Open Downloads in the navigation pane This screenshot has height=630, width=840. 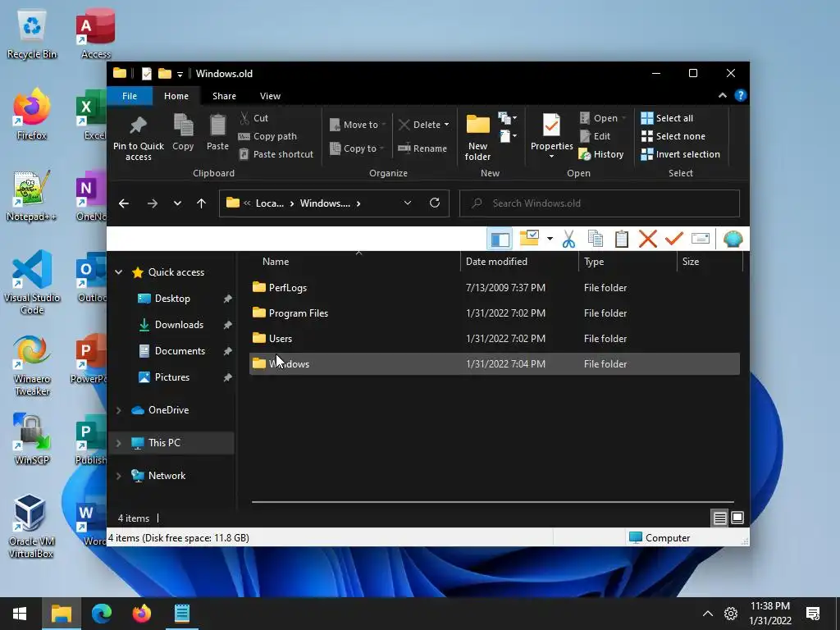[179, 325]
